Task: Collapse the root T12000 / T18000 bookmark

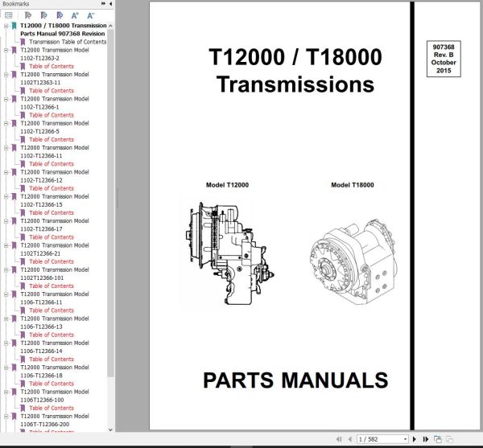Action: [x=6, y=26]
